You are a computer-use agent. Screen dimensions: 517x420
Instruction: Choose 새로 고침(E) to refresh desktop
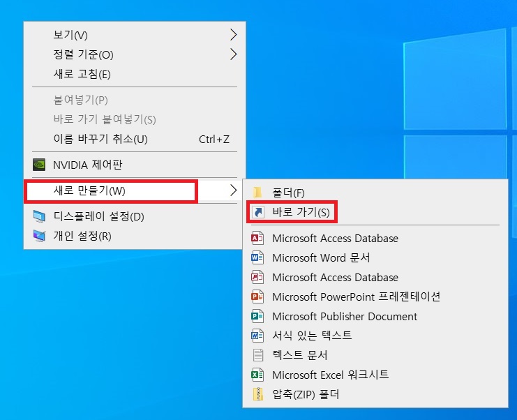[135, 74]
